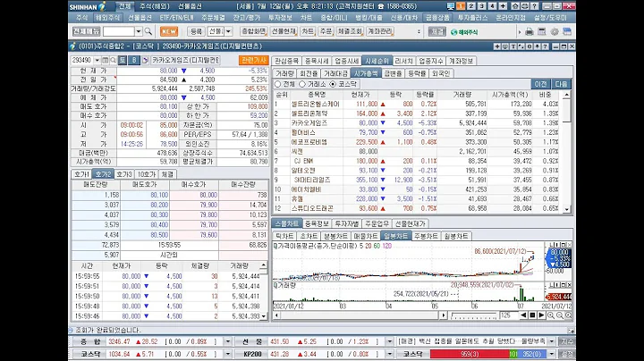Switch to 10호가 tab
The height and width of the screenshot is (361, 644).
[x=146, y=174]
